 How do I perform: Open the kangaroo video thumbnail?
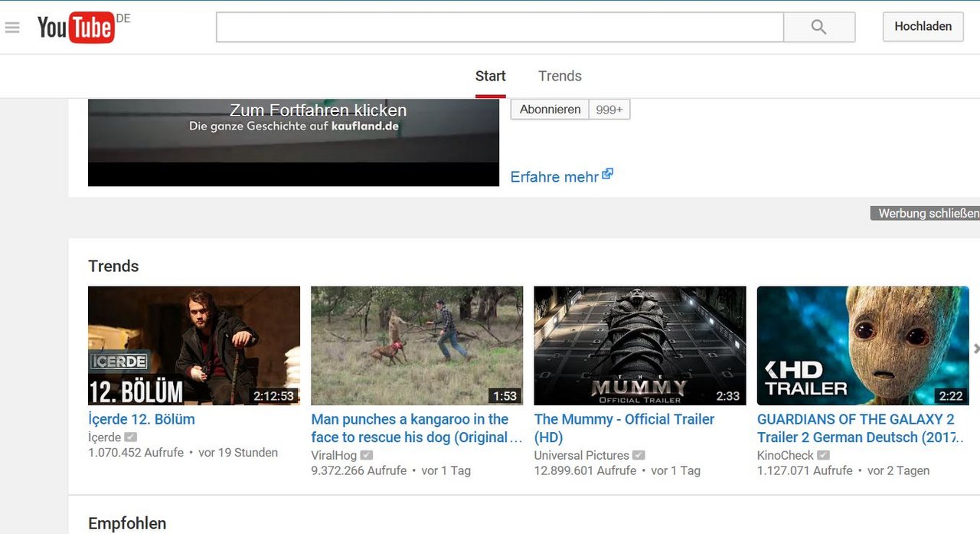coord(416,346)
